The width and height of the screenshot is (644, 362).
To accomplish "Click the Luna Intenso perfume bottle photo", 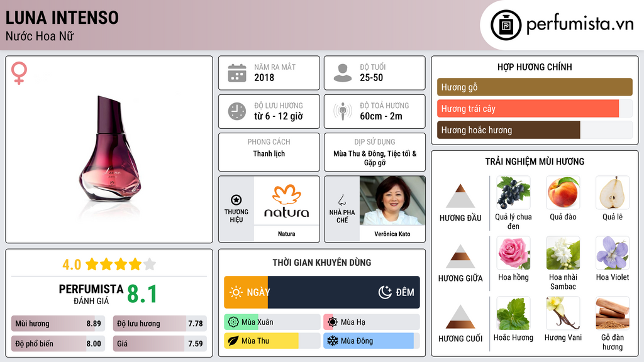I will [110, 150].
